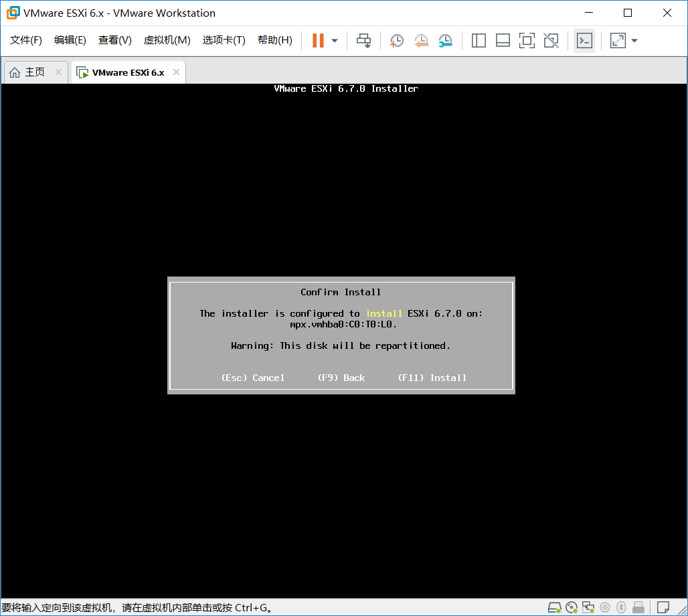
Task: Close the 主页 tab
Action: click(x=58, y=72)
